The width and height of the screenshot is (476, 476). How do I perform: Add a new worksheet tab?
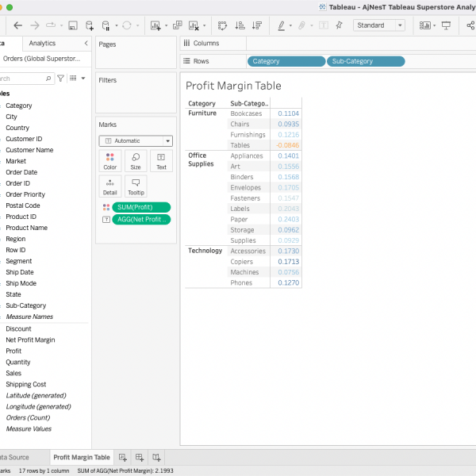(123, 458)
